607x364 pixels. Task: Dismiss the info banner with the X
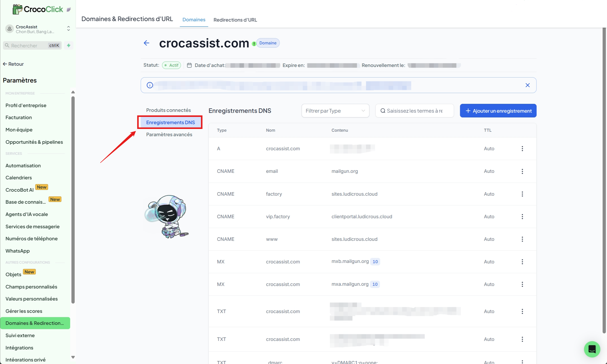click(527, 85)
